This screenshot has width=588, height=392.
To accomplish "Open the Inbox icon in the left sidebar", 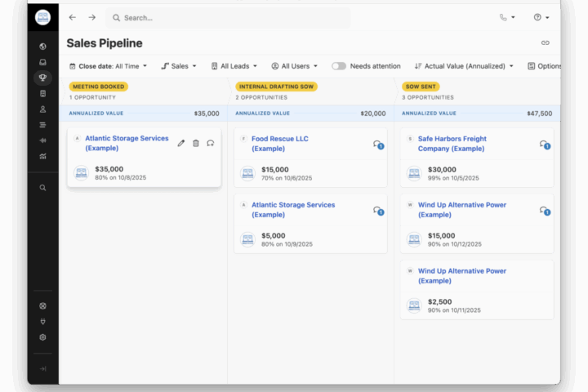I will (x=42, y=62).
